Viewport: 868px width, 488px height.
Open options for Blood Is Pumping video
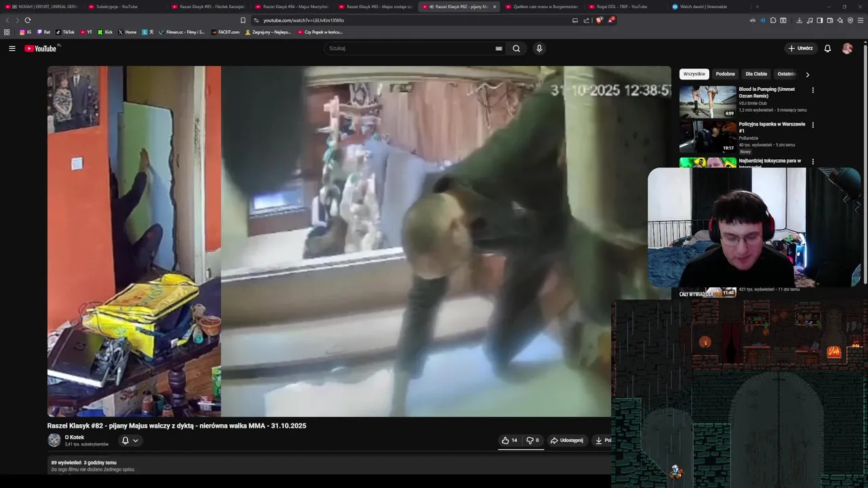(x=812, y=89)
